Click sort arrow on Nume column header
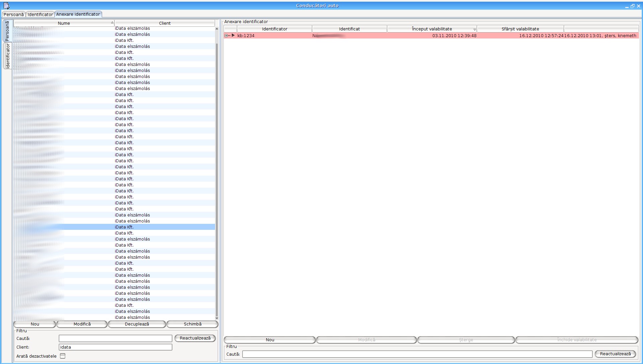643x364 pixels. pos(112,23)
